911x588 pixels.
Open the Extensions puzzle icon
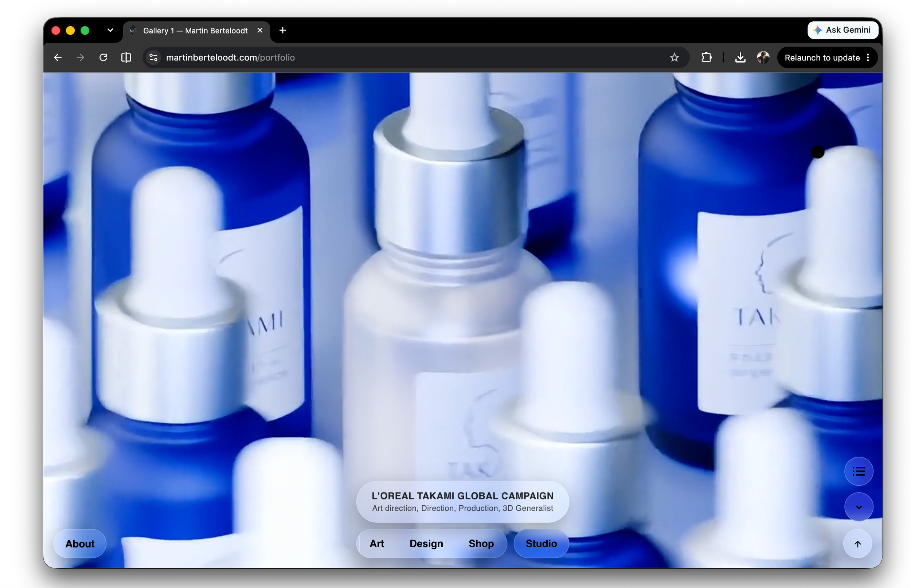point(706,57)
